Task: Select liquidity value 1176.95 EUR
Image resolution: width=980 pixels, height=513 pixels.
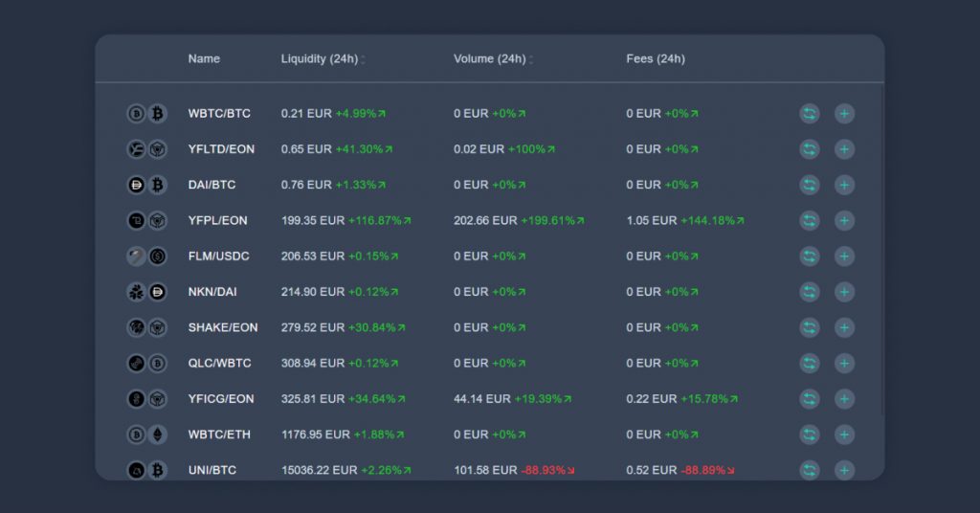Action: (316, 435)
